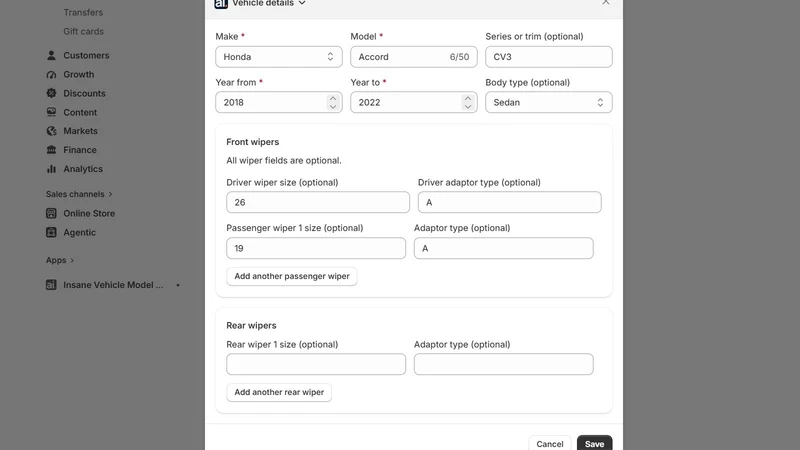Click the Finance bank icon
Image resolution: width=800 pixels, height=450 pixels.
pos(51,150)
